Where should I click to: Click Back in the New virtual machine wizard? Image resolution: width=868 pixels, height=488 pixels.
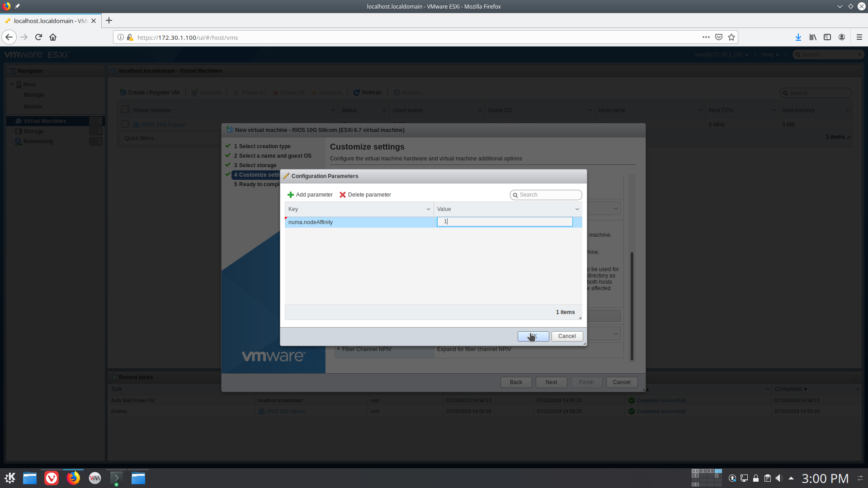point(516,382)
